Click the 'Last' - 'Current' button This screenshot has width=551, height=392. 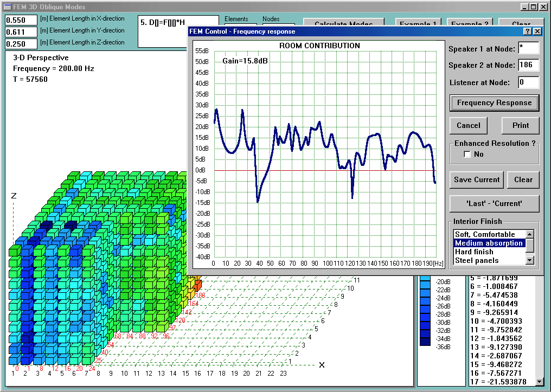point(494,204)
